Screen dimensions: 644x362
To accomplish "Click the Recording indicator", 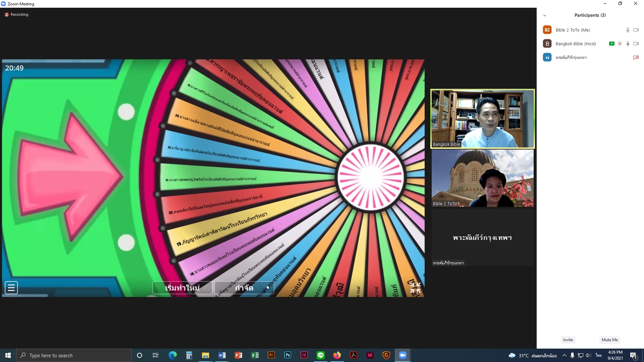I will pyautogui.click(x=16, y=14).
